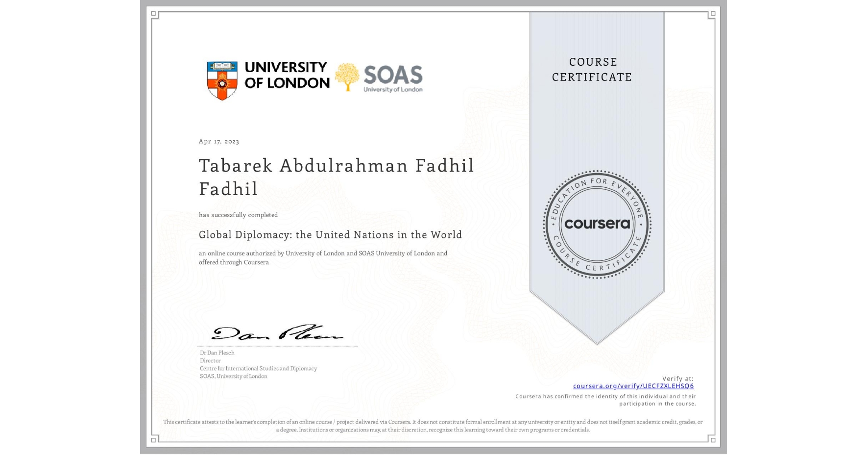Click the Director title under the signature

[210, 360]
